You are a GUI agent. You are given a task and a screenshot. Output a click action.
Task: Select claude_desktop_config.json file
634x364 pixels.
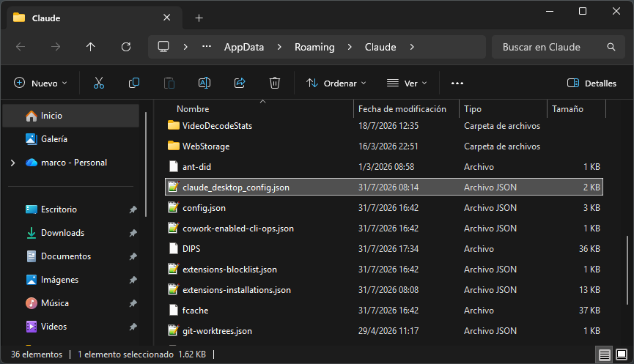tap(384, 187)
